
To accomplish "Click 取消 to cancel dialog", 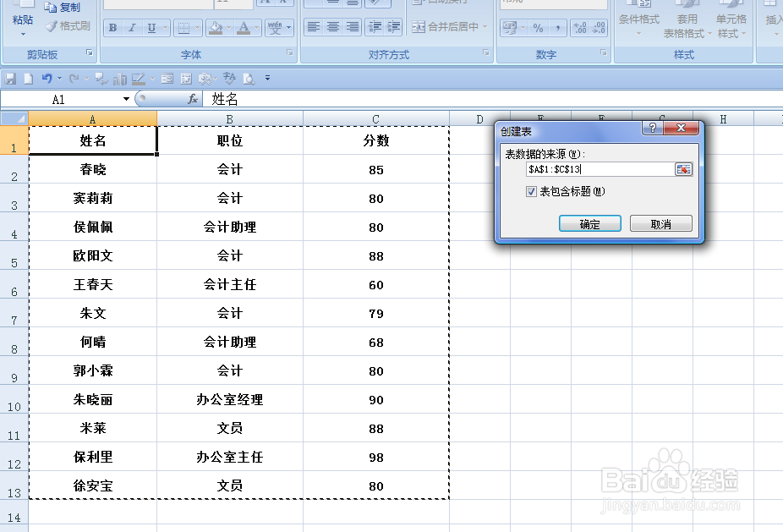I will click(x=660, y=224).
